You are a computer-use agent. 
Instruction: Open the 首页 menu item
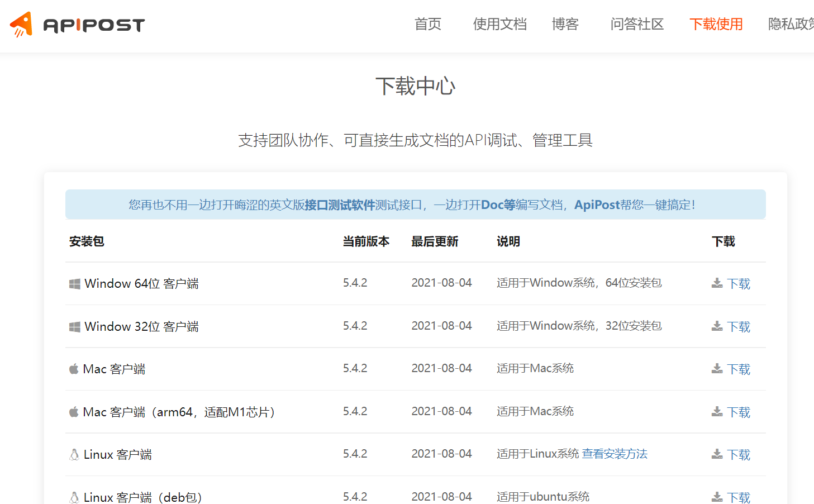427,25
